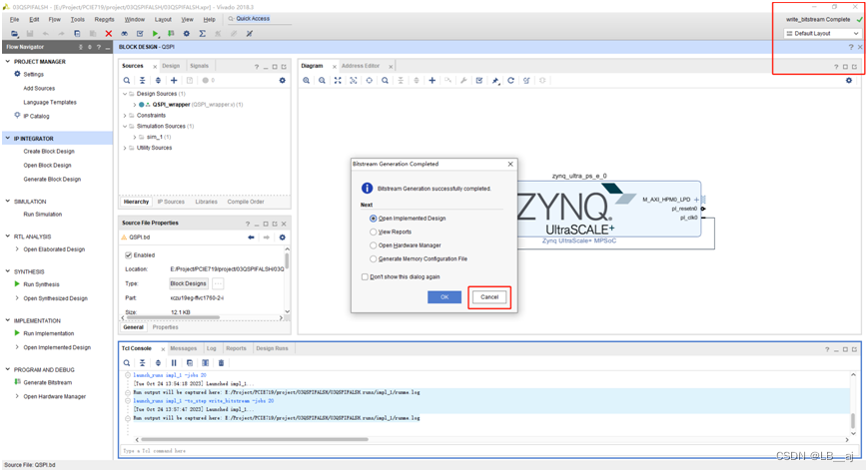Search in the Sources panel toolbar

click(x=127, y=80)
